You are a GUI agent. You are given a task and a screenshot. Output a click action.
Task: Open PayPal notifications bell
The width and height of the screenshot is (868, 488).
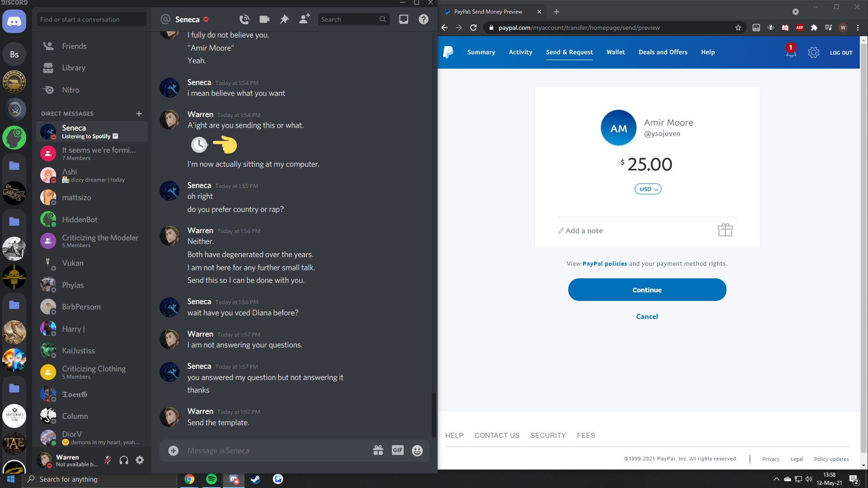click(791, 52)
